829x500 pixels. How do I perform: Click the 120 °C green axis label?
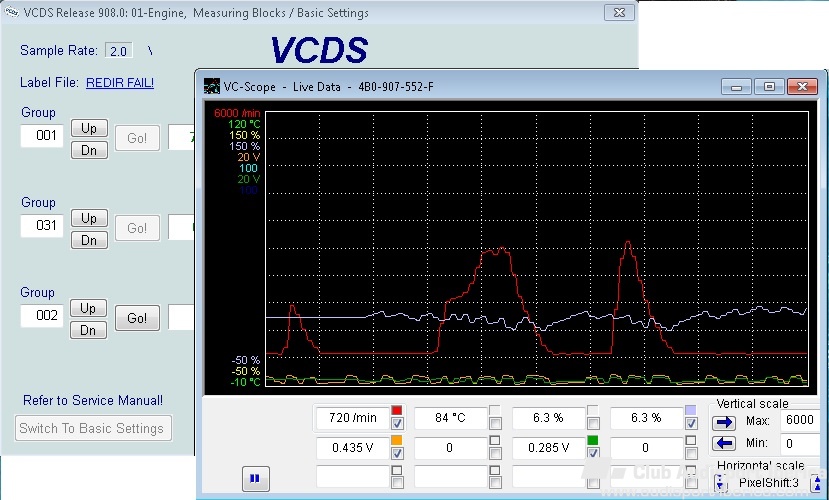[x=244, y=124]
